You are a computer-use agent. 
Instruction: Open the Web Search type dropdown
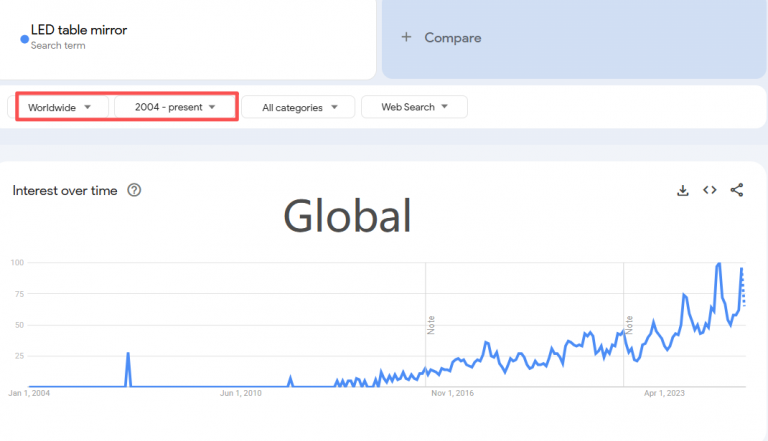[414, 107]
